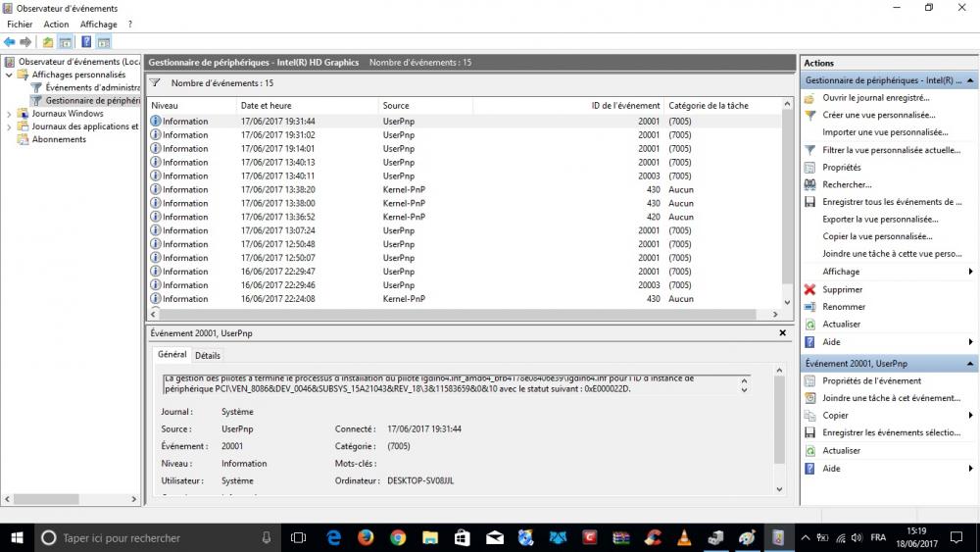
Task: Collapse the Affichages personnalisés tree node
Action: (10, 75)
